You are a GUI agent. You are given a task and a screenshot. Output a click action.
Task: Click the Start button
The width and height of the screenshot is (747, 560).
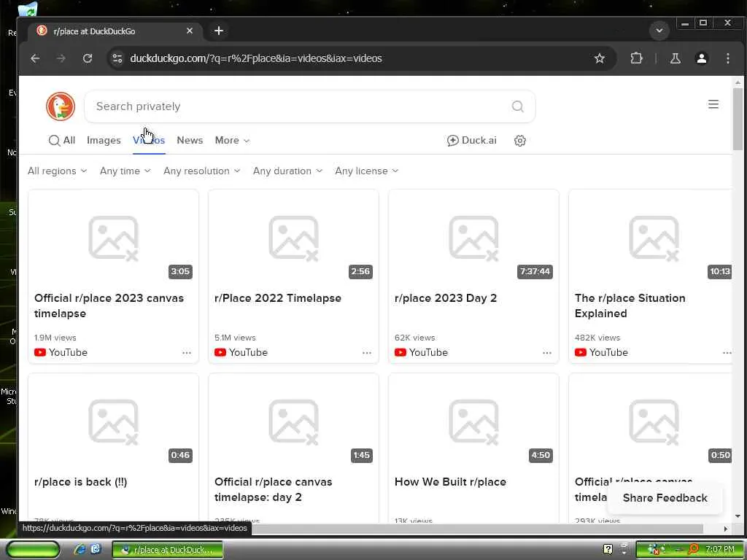point(32,549)
